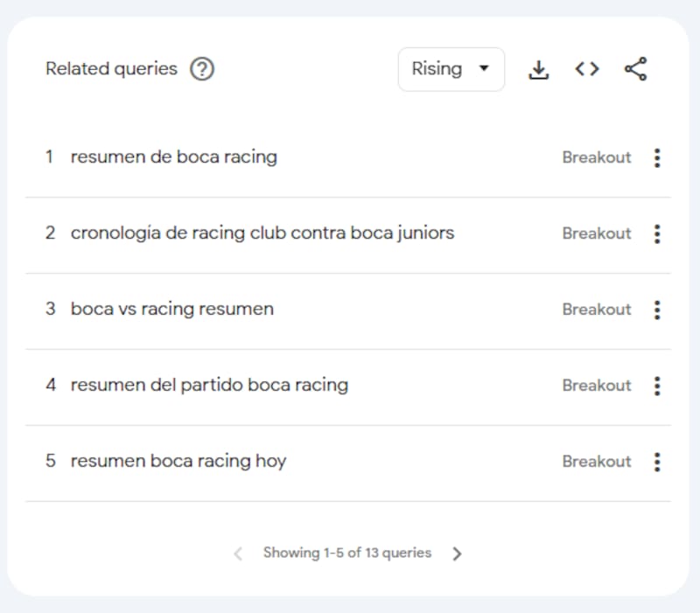The height and width of the screenshot is (613, 700).
Task: Click Breakout value for 'resumen boca racing hoy'
Action: (x=597, y=462)
